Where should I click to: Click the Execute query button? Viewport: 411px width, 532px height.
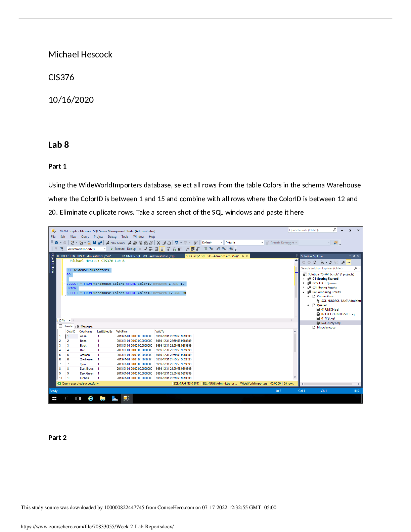(x=118, y=249)
